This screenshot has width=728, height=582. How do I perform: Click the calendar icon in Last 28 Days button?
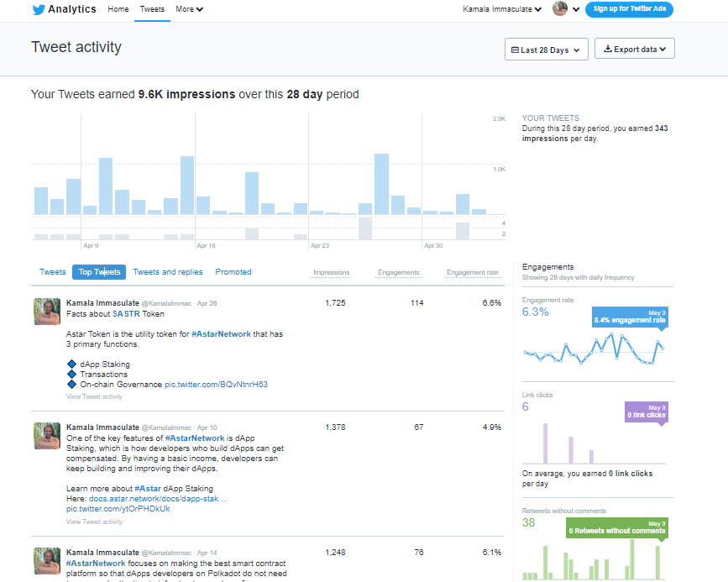point(516,49)
